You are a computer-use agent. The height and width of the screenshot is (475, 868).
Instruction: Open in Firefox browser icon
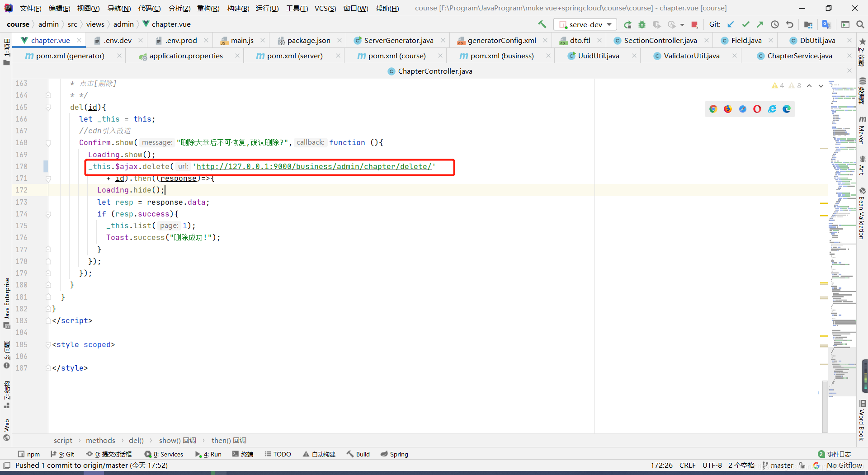(x=728, y=109)
